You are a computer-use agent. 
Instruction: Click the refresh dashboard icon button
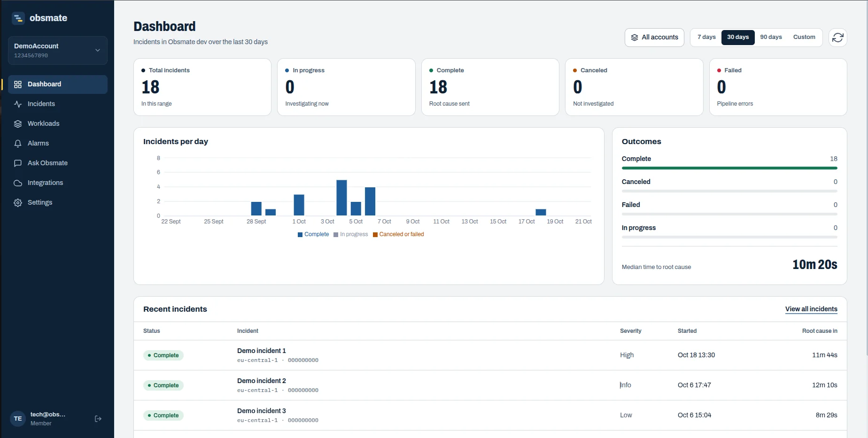click(x=838, y=38)
